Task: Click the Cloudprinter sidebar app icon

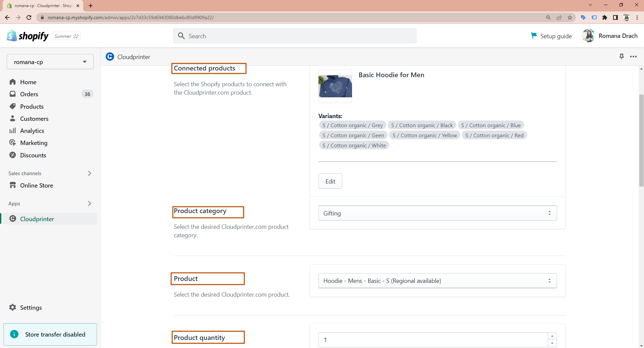Action: pos(13,219)
